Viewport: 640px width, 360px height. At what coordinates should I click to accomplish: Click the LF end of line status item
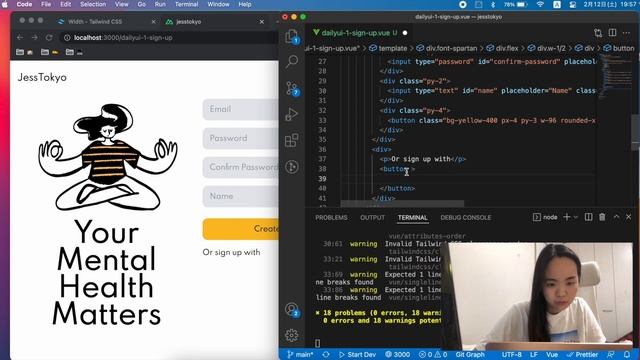533,354
